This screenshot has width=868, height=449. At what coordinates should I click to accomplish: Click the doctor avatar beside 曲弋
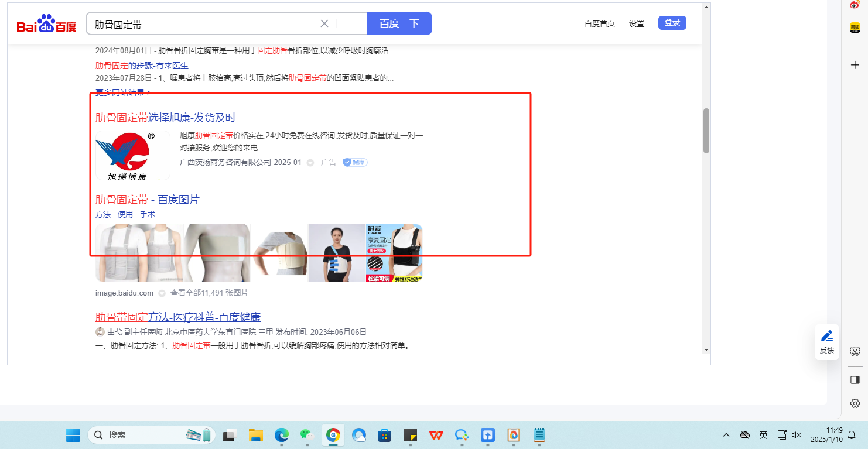pyautogui.click(x=100, y=332)
